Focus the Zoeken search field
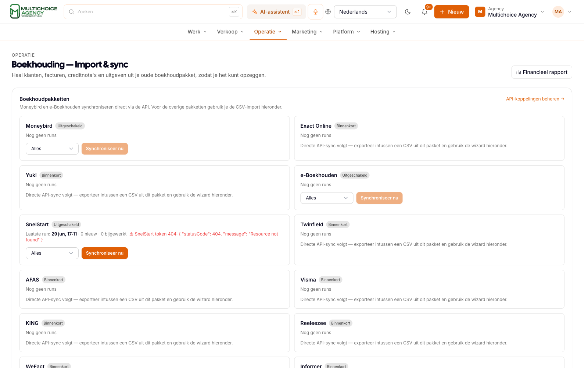Screen dimensions: 588x368 (x=153, y=12)
